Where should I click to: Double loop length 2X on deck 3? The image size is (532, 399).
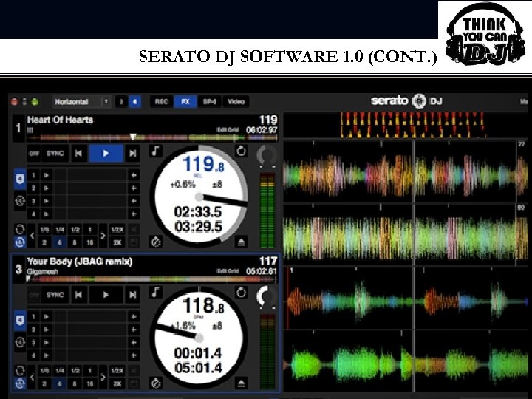pos(117,384)
